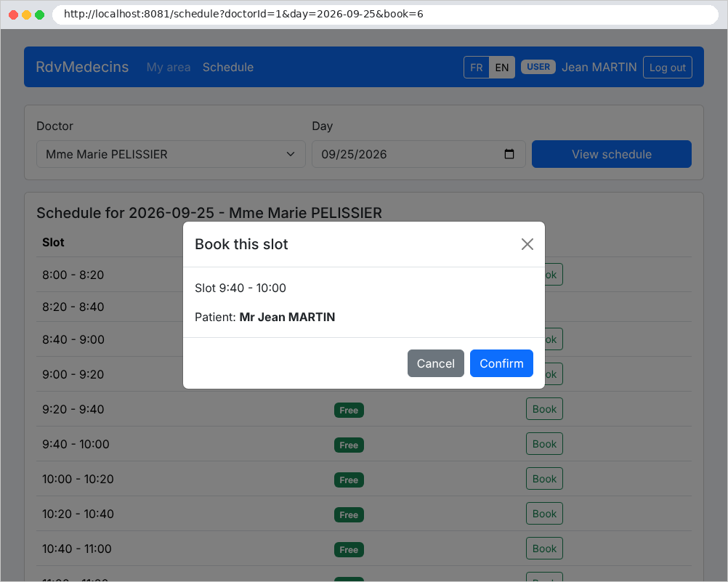
Task: Click the Free badge for 10:00 - 10:20
Action: point(349,480)
